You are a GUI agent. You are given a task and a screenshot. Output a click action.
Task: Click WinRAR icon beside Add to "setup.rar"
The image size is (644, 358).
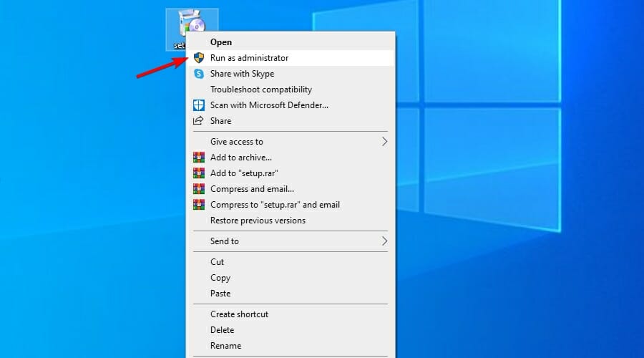[199, 173]
